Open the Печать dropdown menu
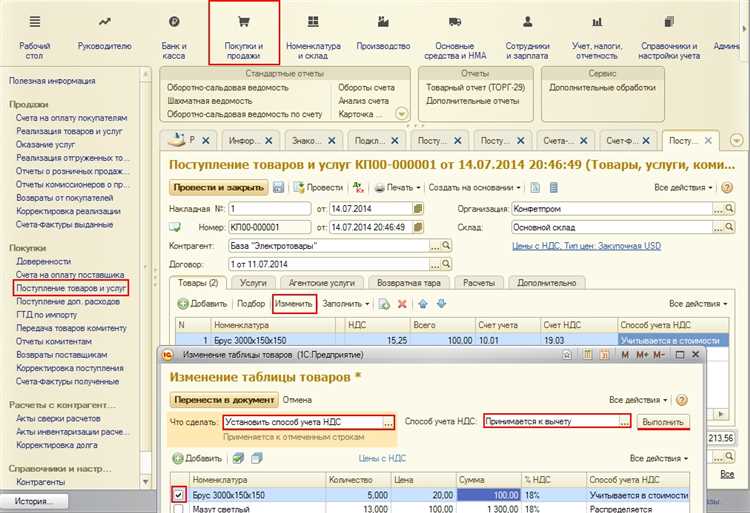This screenshot has height=513, width=750. pos(392,187)
